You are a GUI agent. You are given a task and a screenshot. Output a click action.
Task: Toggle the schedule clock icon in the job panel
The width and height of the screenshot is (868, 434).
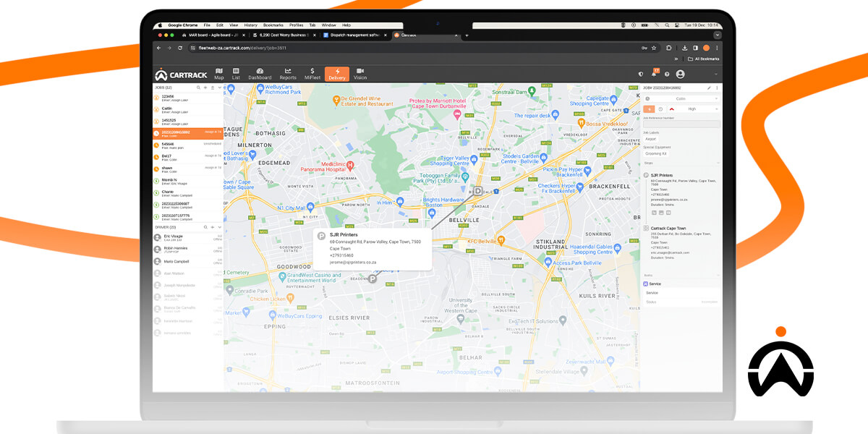(x=660, y=109)
